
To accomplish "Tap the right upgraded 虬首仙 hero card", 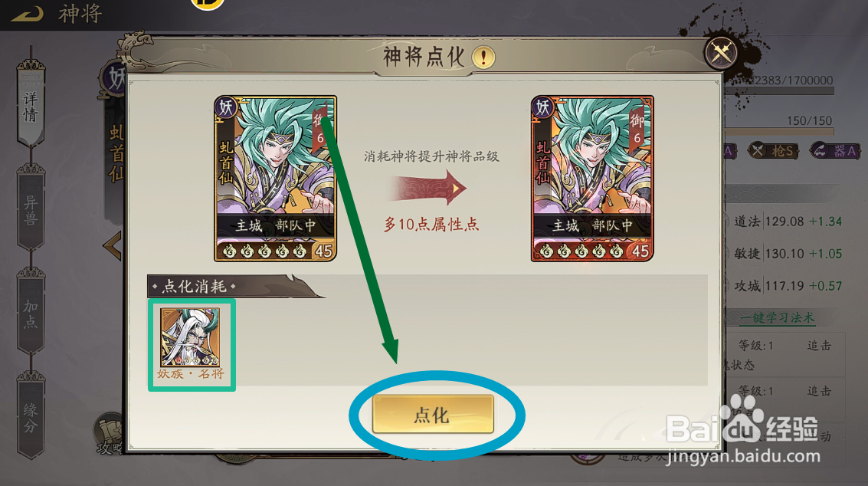I will pyautogui.click(x=591, y=178).
